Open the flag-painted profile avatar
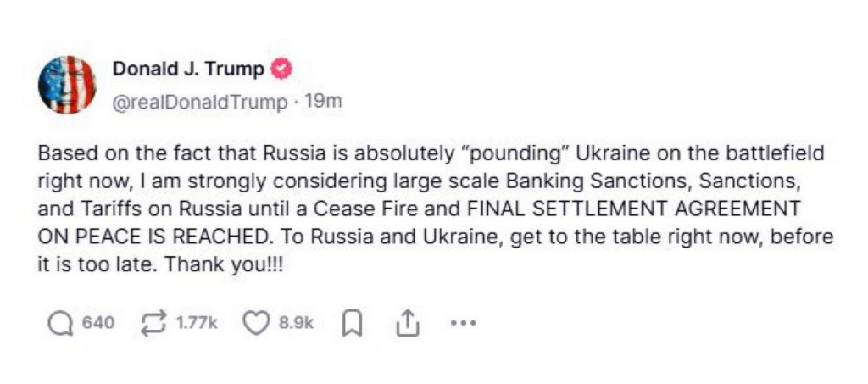This screenshot has height=384, width=868. coord(67,85)
